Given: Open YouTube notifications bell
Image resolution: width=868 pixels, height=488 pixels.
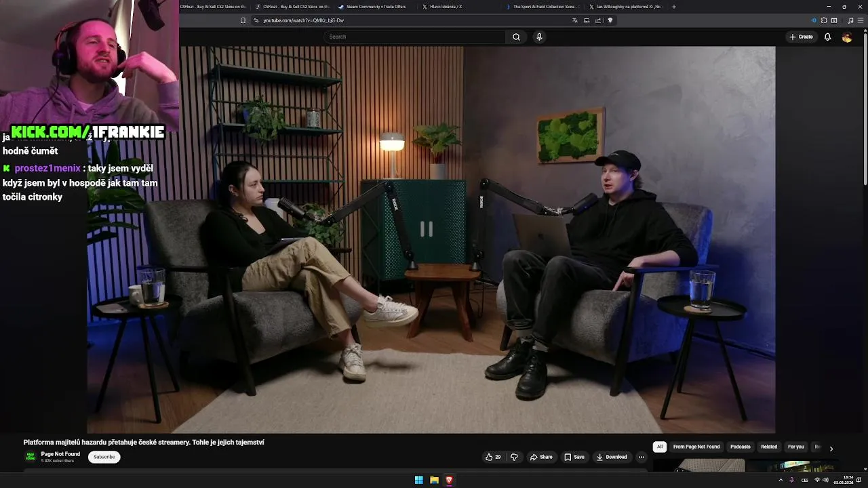Looking at the screenshot, I should coord(827,37).
